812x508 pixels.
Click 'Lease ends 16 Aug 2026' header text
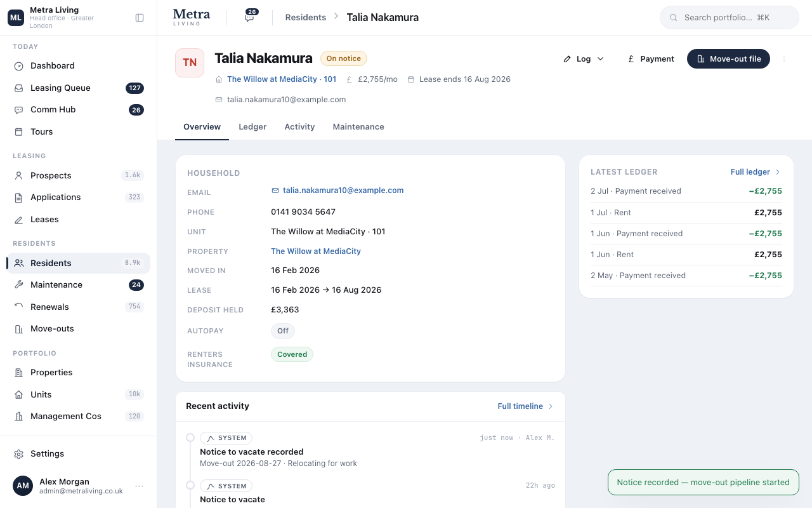[x=465, y=79]
